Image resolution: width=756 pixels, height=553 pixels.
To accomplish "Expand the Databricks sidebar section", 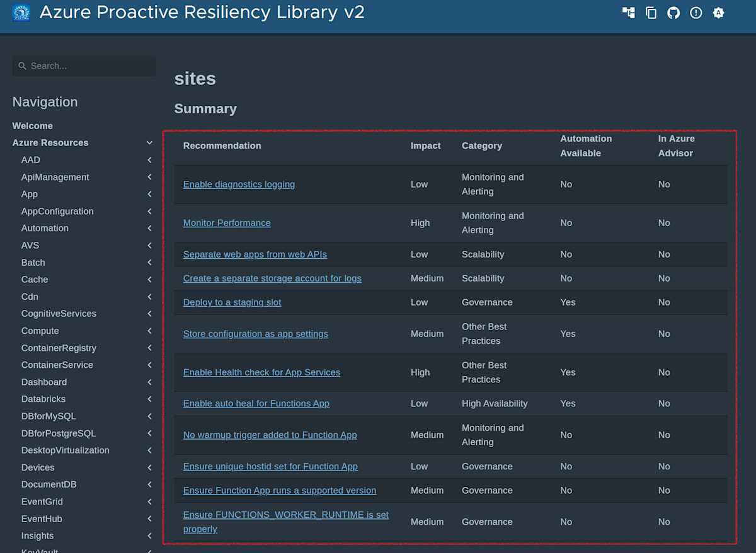I will click(x=149, y=399).
